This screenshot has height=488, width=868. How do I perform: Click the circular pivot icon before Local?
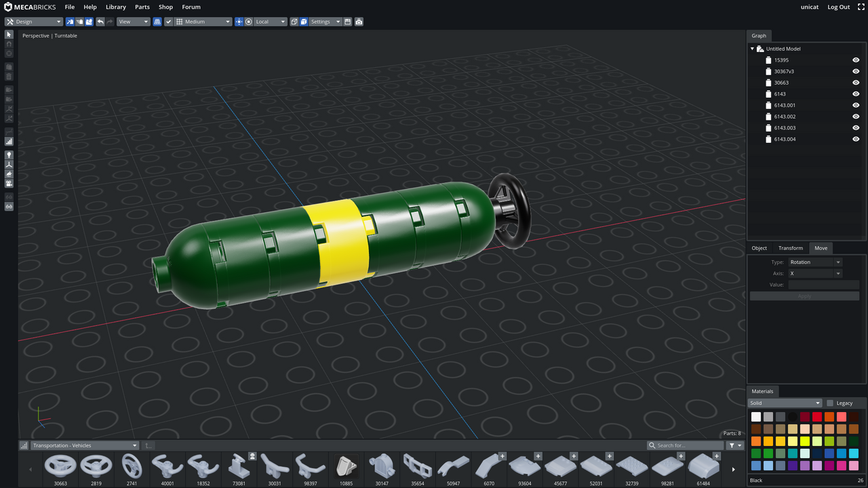point(249,22)
